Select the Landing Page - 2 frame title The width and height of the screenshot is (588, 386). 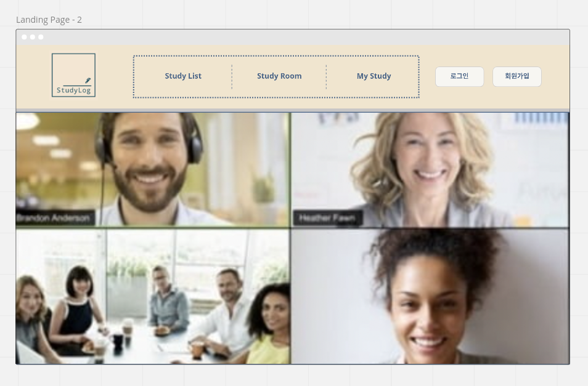49,20
